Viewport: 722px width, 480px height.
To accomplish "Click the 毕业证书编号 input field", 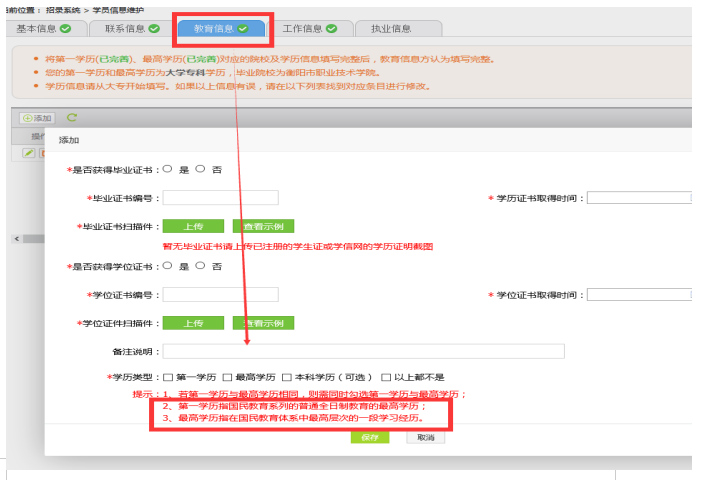I will point(220,198).
